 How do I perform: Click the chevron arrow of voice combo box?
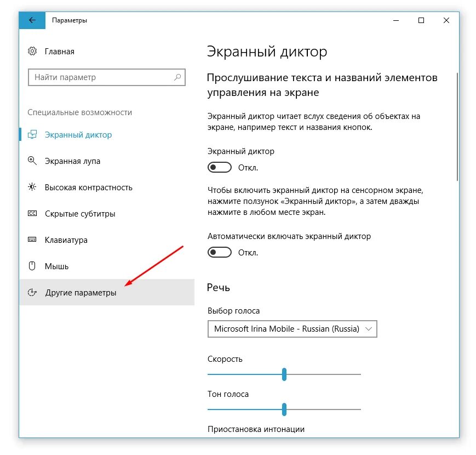click(369, 329)
